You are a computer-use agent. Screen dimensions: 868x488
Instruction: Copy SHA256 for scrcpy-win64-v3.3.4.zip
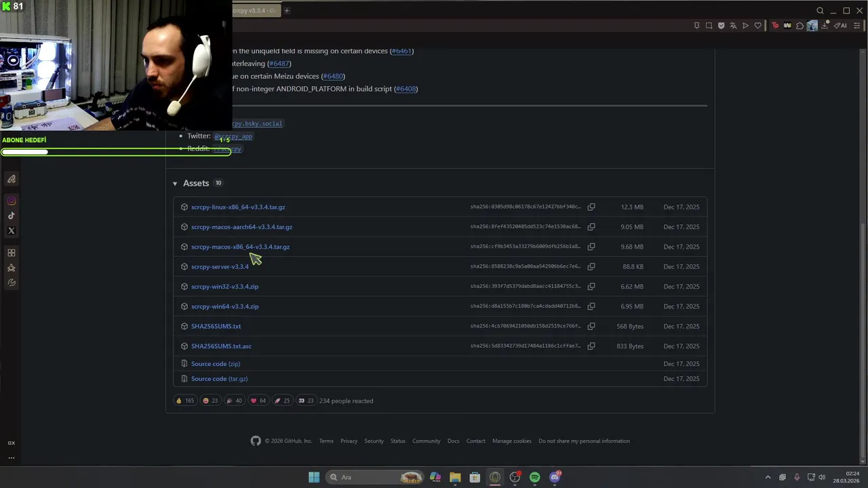[x=591, y=306]
